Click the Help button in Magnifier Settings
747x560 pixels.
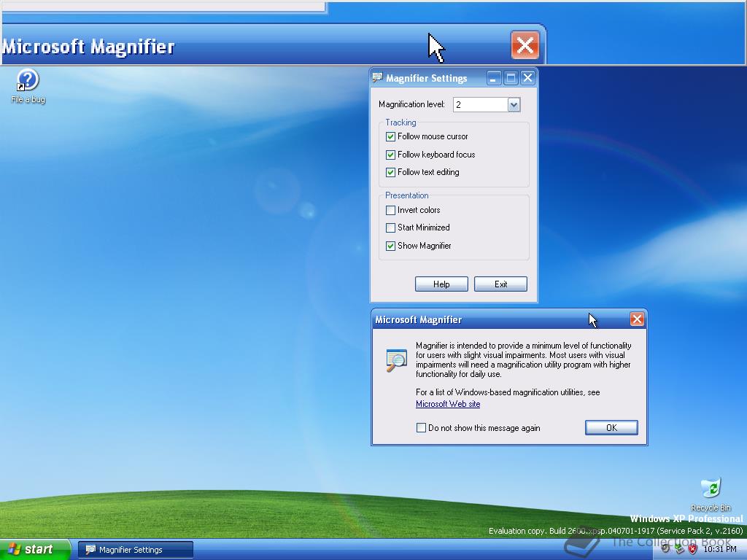coord(441,284)
